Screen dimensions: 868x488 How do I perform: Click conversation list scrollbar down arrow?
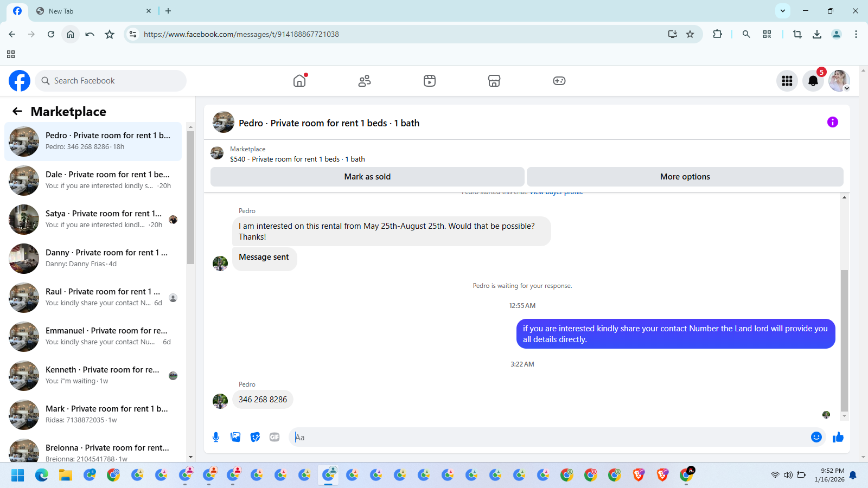190,457
